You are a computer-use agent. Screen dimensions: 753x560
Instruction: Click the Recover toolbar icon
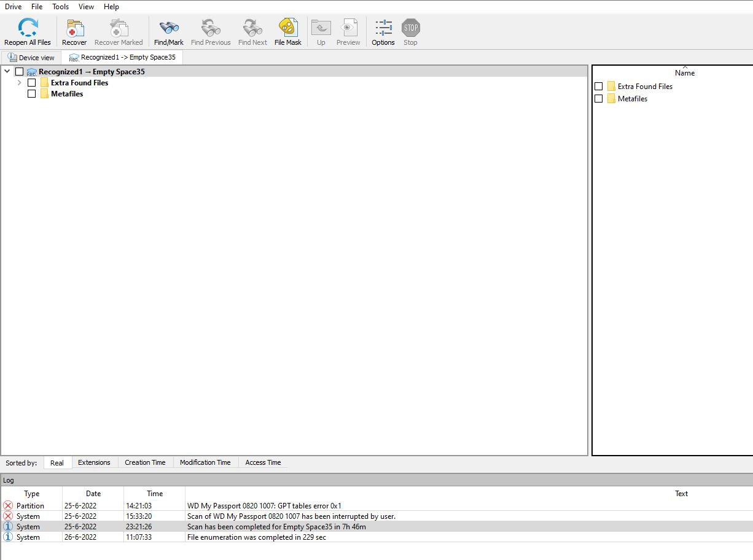pyautogui.click(x=74, y=28)
